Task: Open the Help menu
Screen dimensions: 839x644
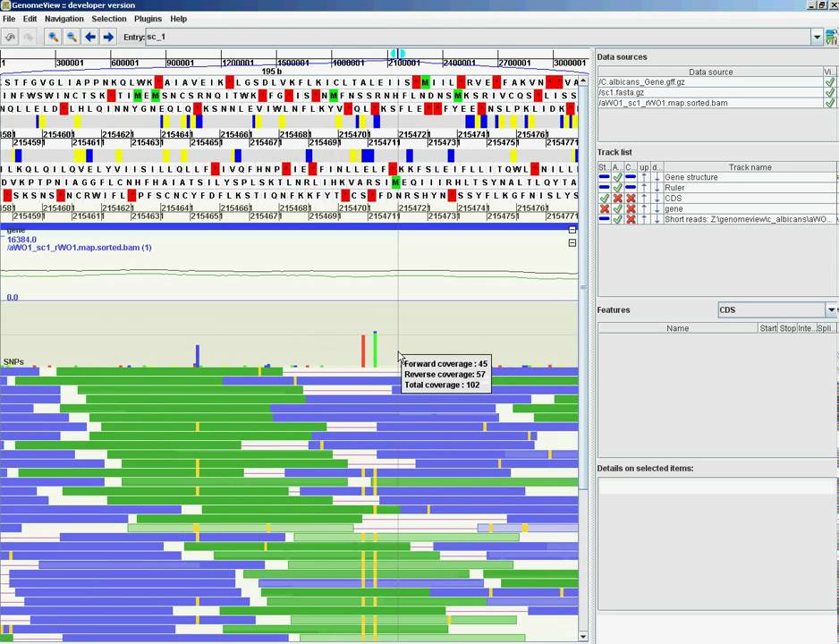Action: point(178,19)
